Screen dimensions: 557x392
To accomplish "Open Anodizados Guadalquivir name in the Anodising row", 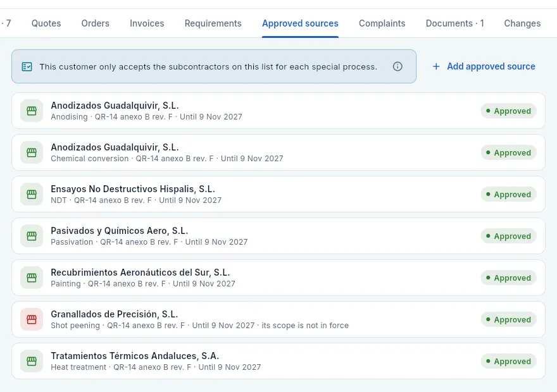I will pyautogui.click(x=115, y=106).
